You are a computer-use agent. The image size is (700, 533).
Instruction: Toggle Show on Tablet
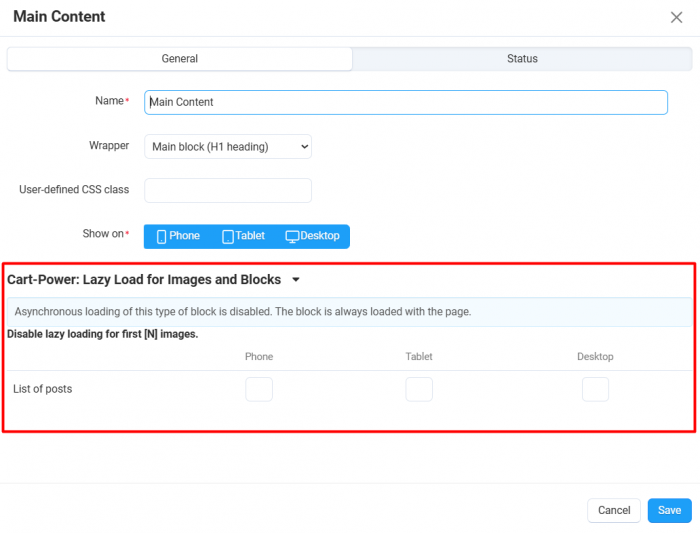[x=243, y=236]
